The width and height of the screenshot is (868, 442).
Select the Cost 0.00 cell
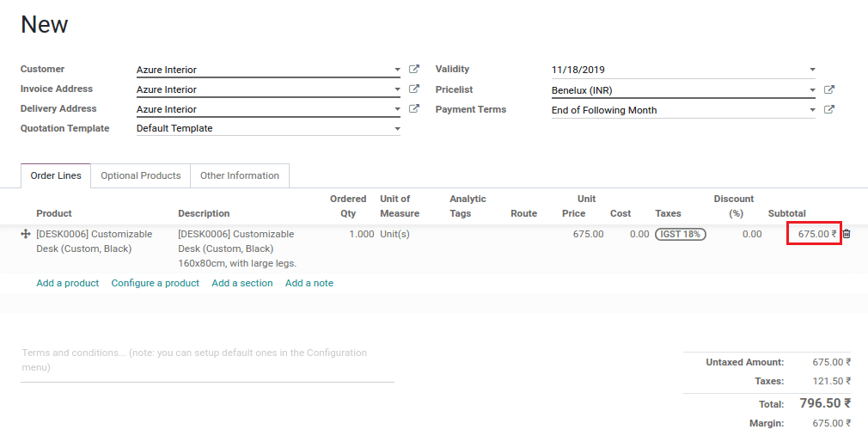tap(639, 234)
